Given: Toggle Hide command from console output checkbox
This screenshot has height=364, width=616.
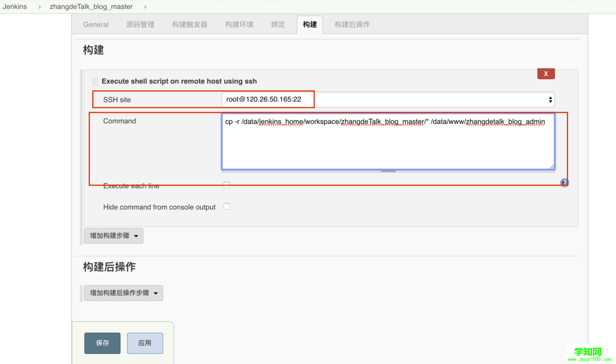Looking at the screenshot, I should click(227, 207).
